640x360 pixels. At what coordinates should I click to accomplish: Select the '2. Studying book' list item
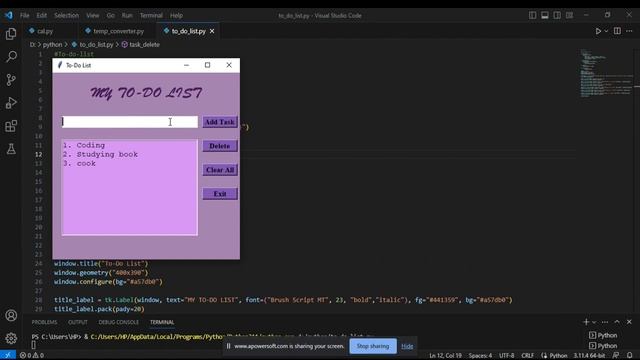point(100,154)
